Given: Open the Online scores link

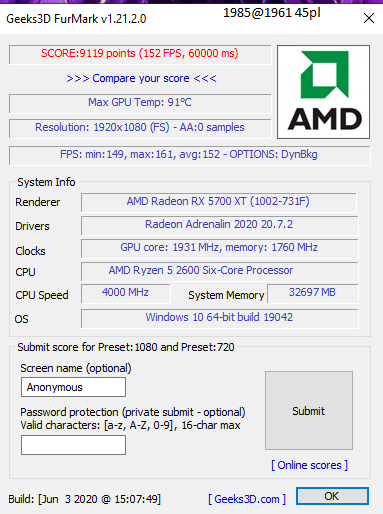Looking at the screenshot, I should [309, 465].
